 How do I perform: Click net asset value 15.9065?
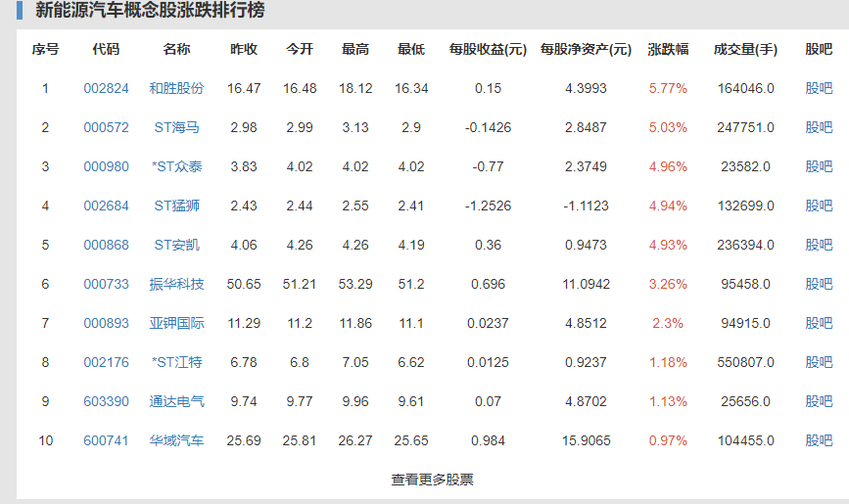pyautogui.click(x=586, y=440)
